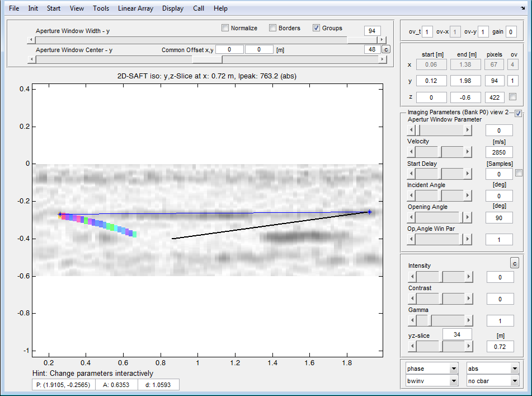The width and height of the screenshot is (532, 396).
Task: Open the Linear Array menu
Action: pyautogui.click(x=135, y=8)
